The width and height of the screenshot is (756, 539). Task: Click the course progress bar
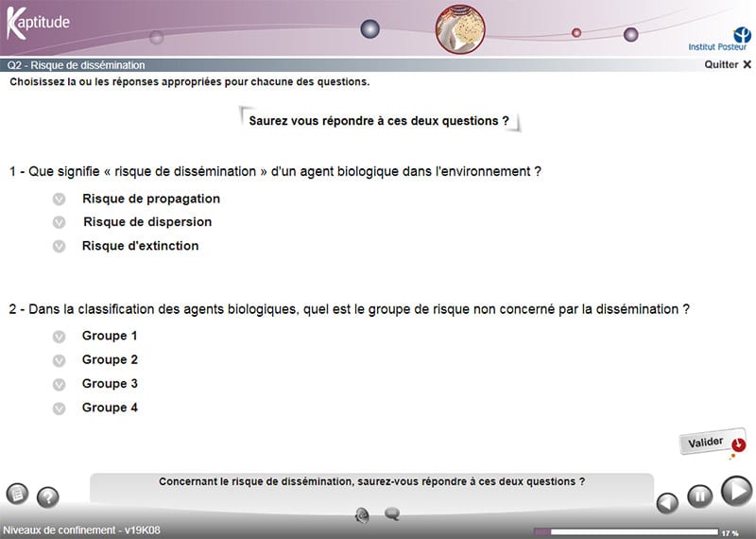[x=626, y=531]
